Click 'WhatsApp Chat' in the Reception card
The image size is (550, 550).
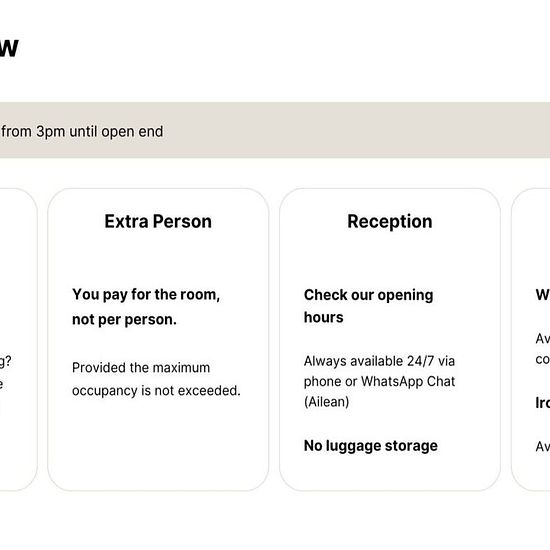tap(408, 381)
